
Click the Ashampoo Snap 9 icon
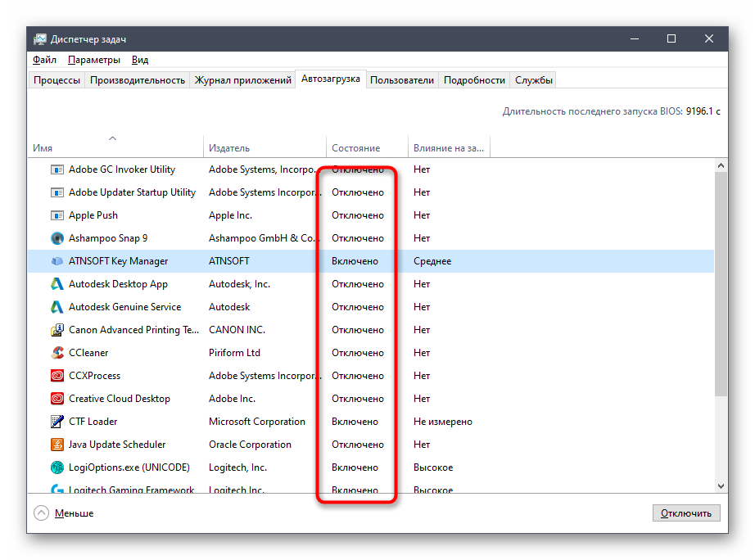tap(57, 238)
